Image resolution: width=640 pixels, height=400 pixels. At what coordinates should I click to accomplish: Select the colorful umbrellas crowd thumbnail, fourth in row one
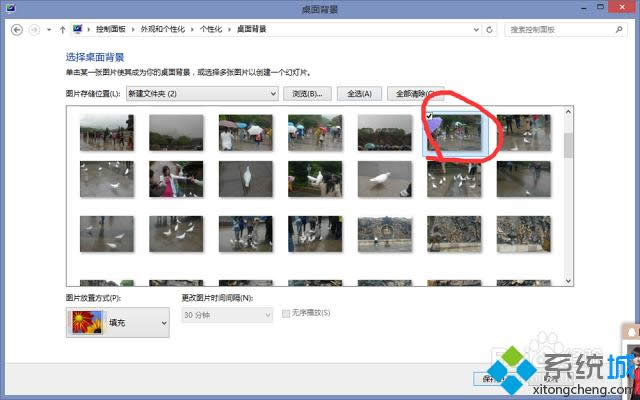tap(315, 133)
